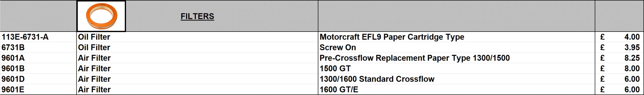644x95 pixels.
Task: Select the £3.95 price cell
Action: pyautogui.click(x=619, y=47)
